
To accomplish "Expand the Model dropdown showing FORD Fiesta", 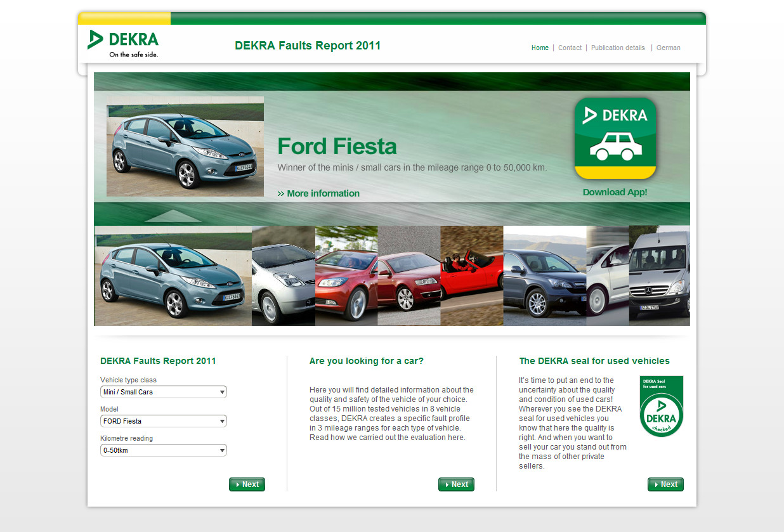I will [164, 421].
